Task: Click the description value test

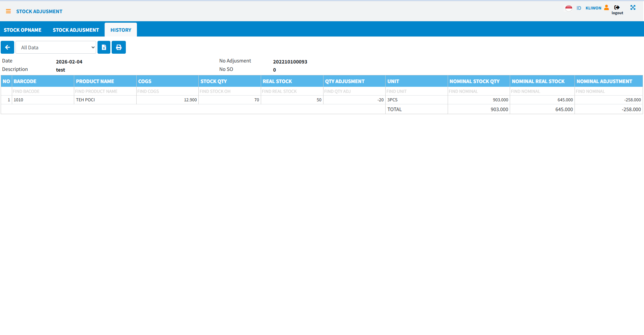Action: click(x=60, y=70)
